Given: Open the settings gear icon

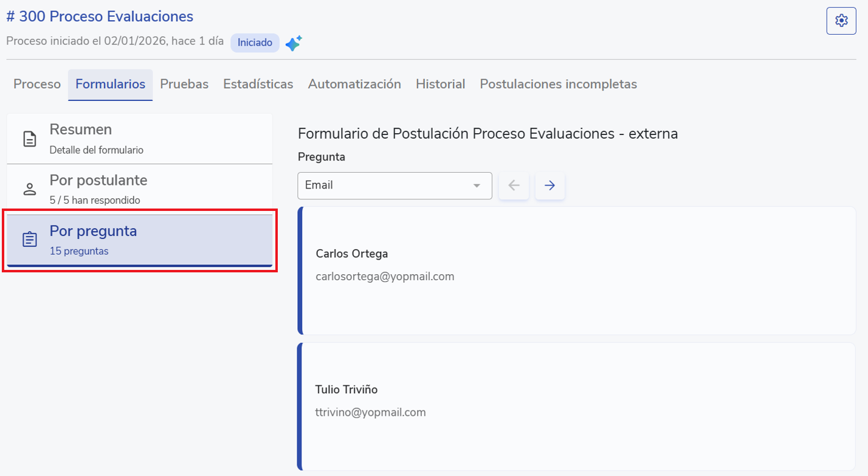Looking at the screenshot, I should pyautogui.click(x=841, y=21).
